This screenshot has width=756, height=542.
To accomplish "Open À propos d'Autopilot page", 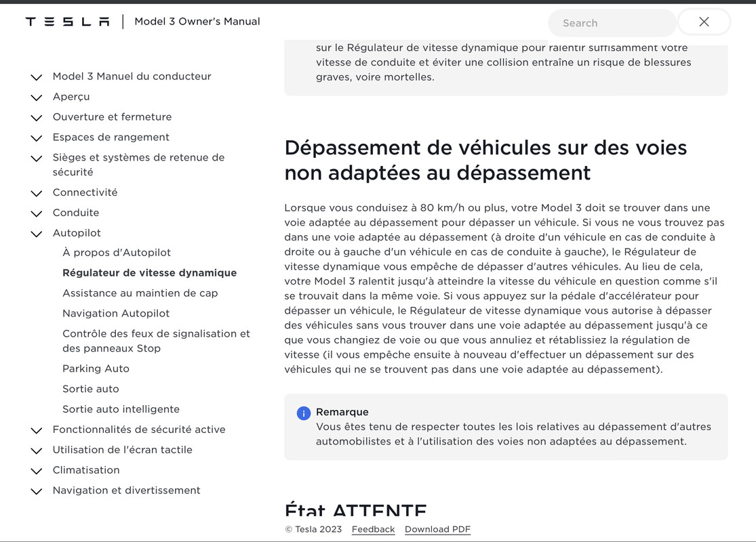I will [x=117, y=253].
